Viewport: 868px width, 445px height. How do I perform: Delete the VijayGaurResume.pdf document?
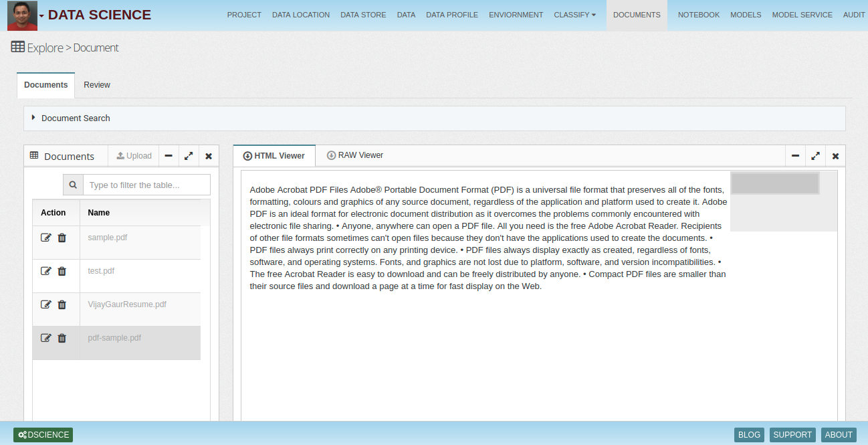click(62, 304)
